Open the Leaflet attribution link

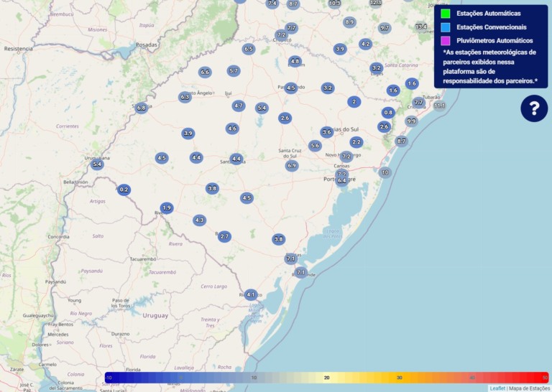click(x=497, y=388)
